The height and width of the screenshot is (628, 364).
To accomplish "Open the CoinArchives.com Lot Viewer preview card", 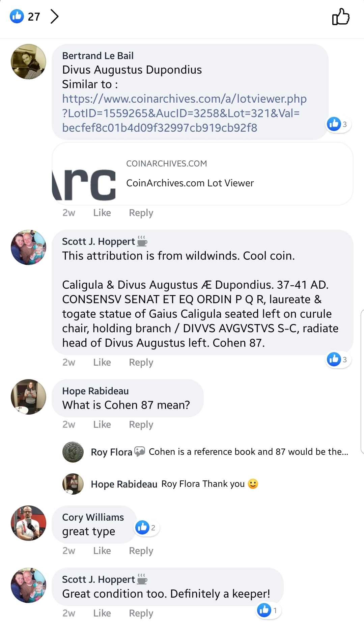I will 202,174.
